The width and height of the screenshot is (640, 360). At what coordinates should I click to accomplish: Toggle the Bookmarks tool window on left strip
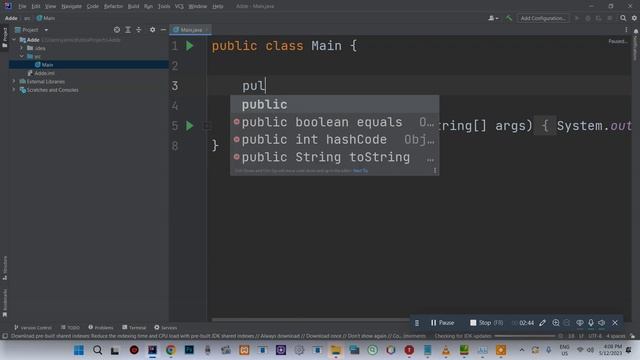(x=4, y=303)
